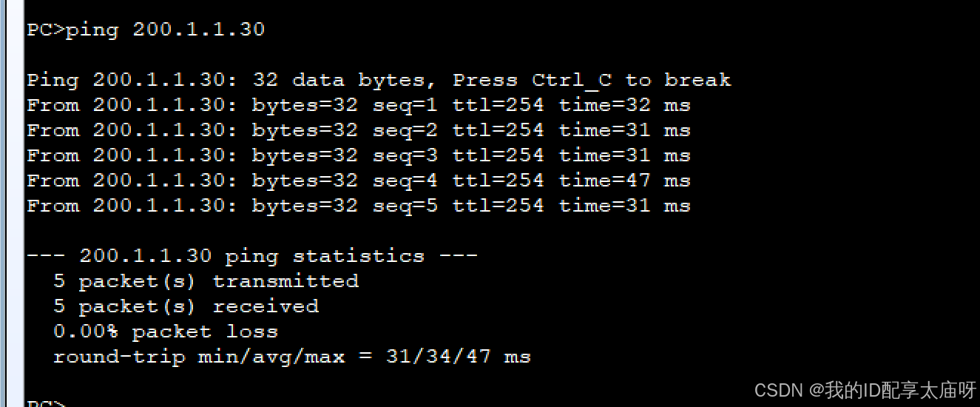Click the 'time=32 ms' value in the first reply
This screenshot has width=980, height=407.
[624, 105]
